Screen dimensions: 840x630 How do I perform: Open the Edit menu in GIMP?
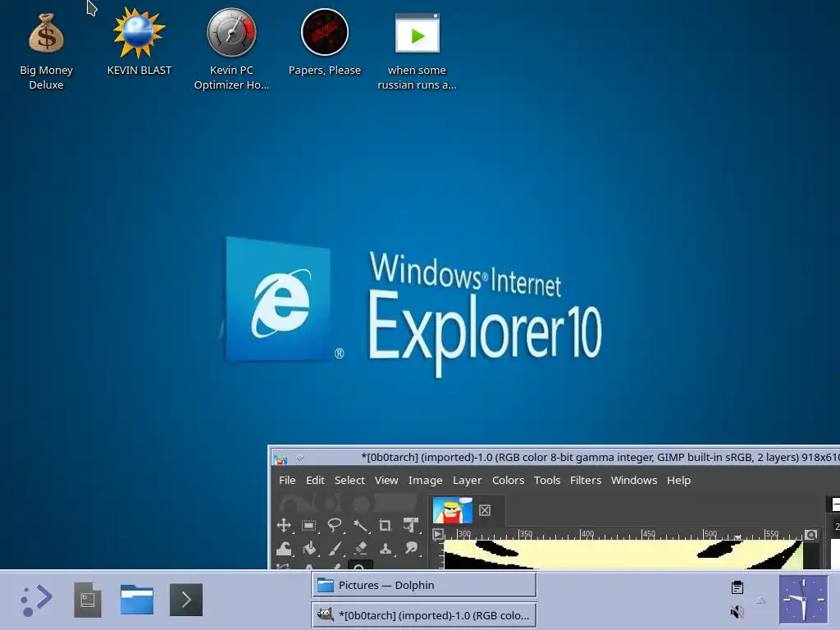click(315, 480)
